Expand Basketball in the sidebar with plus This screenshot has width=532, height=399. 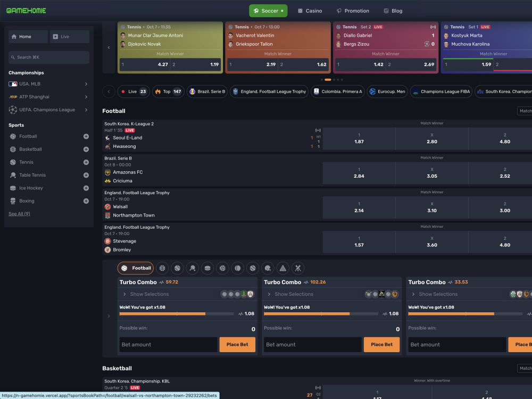coord(86,149)
